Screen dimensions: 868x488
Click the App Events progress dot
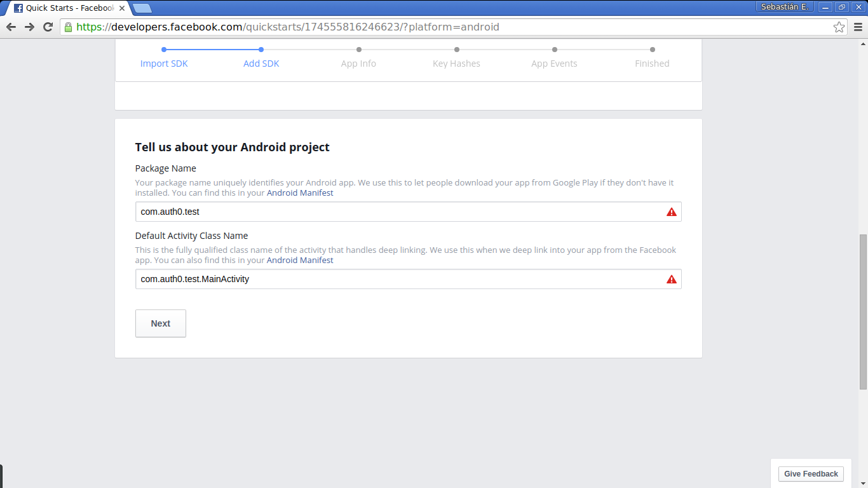point(555,50)
